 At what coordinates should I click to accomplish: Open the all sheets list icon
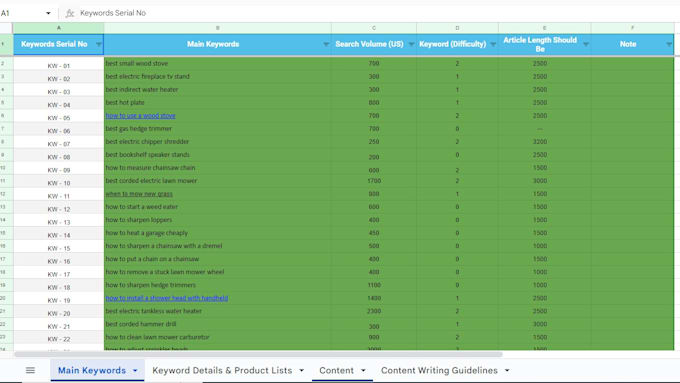pos(30,370)
